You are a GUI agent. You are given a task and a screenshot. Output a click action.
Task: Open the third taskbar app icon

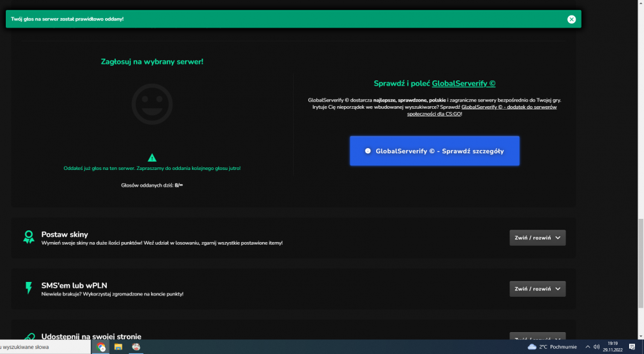click(x=136, y=347)
